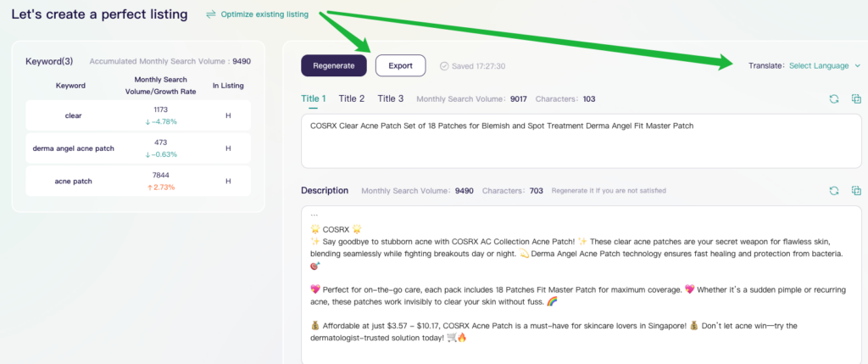Screen dimensions: 868x364
Task: Click the saved checkmark status icon
Action: tap(444, 65)
